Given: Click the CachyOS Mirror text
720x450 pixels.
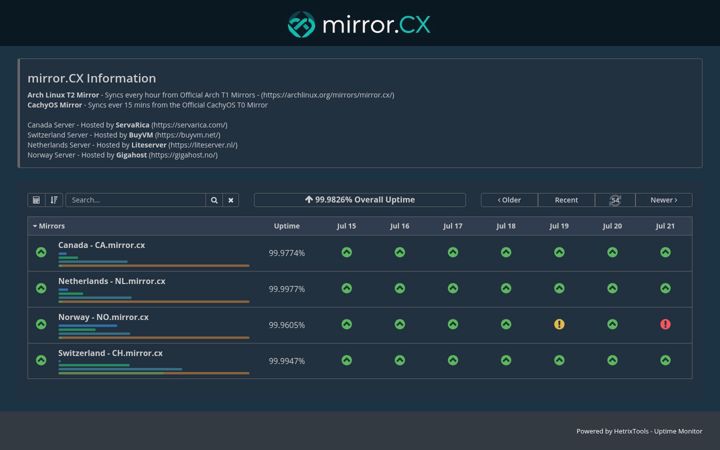Looking at the screenshot, I should click(54, 105).
